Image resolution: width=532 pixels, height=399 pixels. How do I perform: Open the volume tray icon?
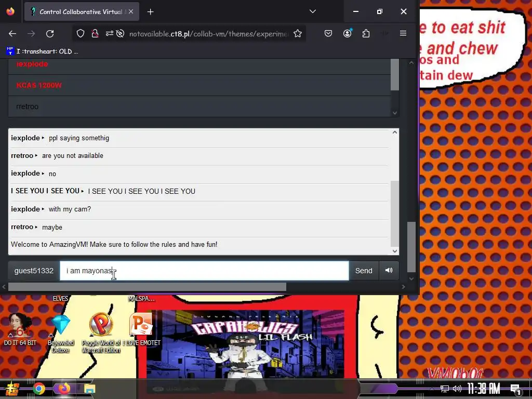click(x=457, y=389)
